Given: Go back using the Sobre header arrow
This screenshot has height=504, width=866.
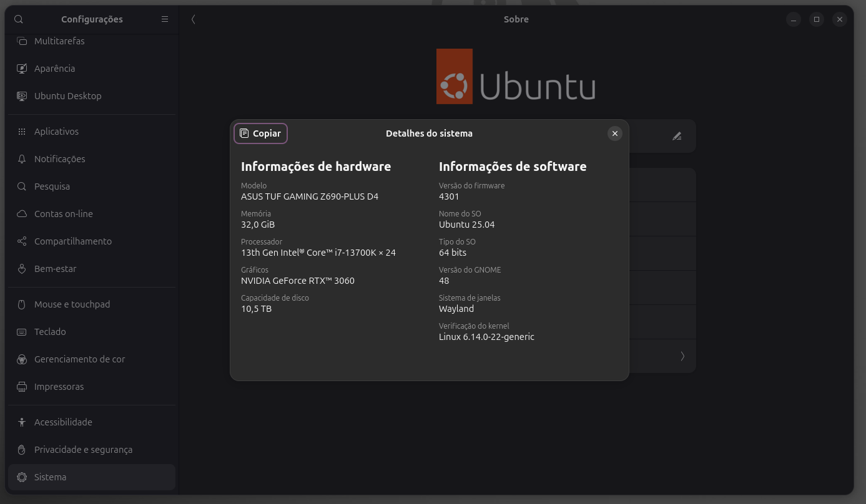Looking at the screenshot, I should click(x=193, y=19).
